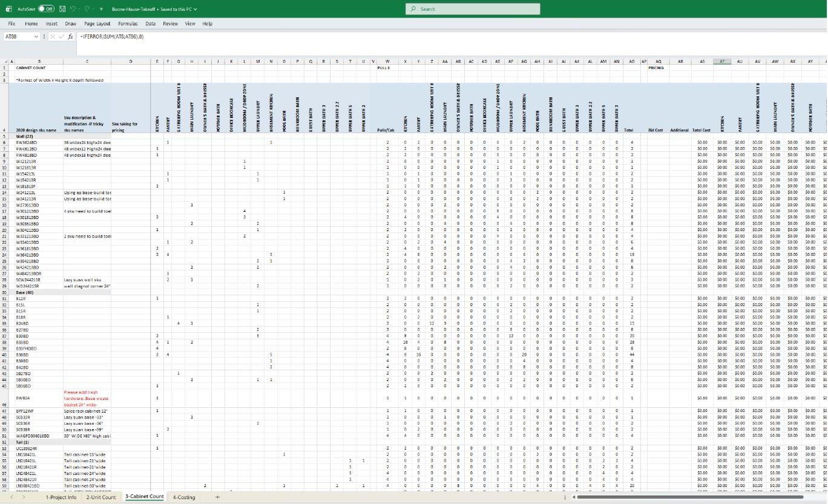The height and width of the screenshot is (504, 828).
Task: Select the 'Wall (22)' section cell
Action: (39, 136)
